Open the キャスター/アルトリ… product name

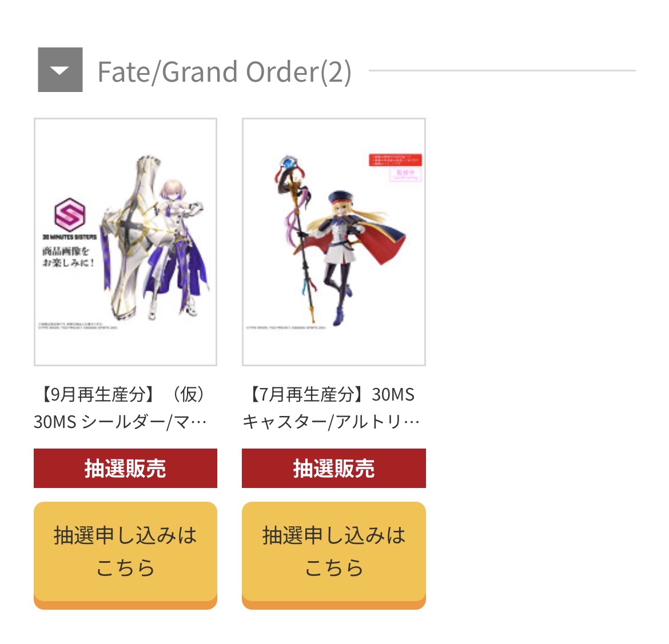pyautogui.click(x=331, y=422)
